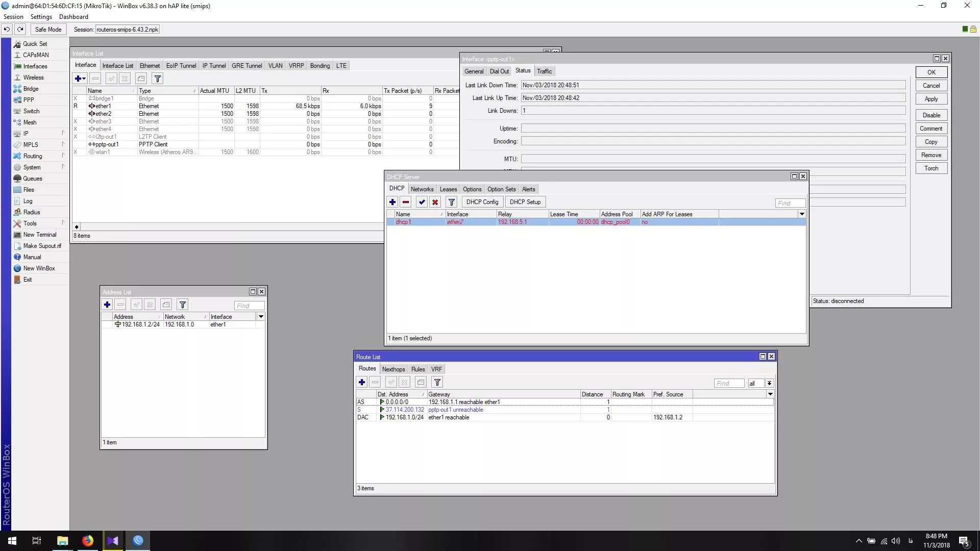Viewport: 980px width, 551px height.
Task: Click DHCP Setup button
Action: (525, 202)
